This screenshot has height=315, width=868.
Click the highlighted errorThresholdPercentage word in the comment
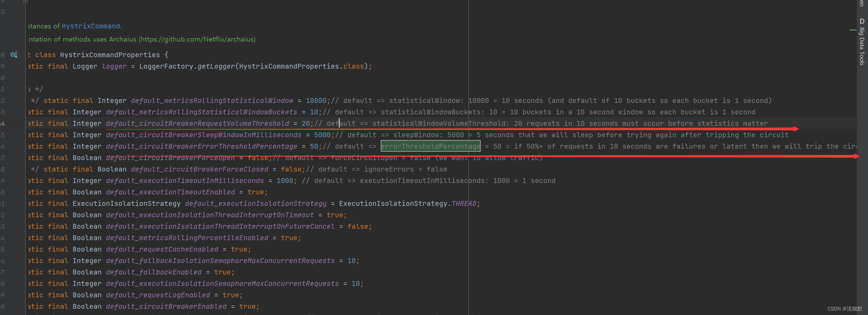pos(431,146)
